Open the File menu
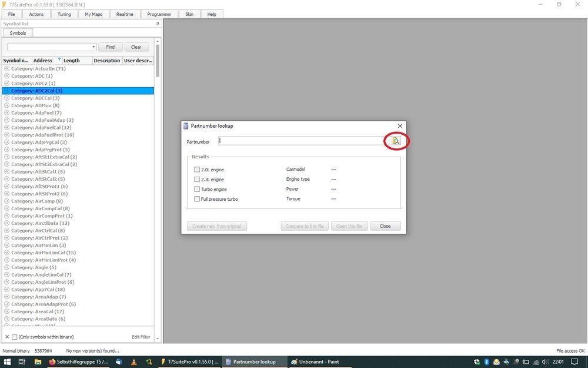Image resolution: width=588 pixels, height=368 pixels. (x=12, y=14)
